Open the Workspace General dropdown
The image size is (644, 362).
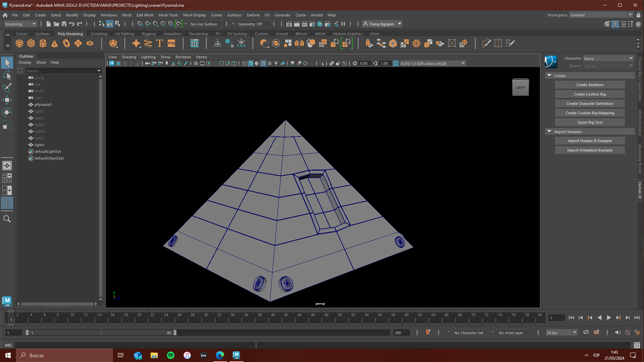(x=601, y=15)
